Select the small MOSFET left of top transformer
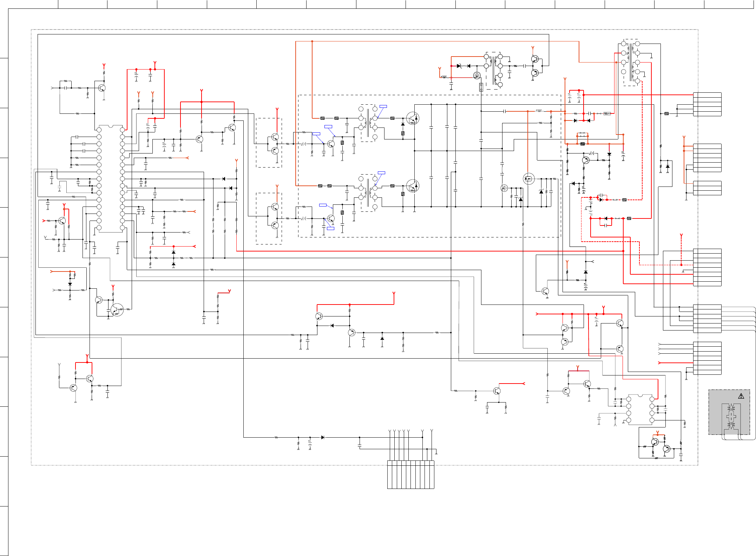The width and height of the screenshot is (756, 556). pos(477,76)
